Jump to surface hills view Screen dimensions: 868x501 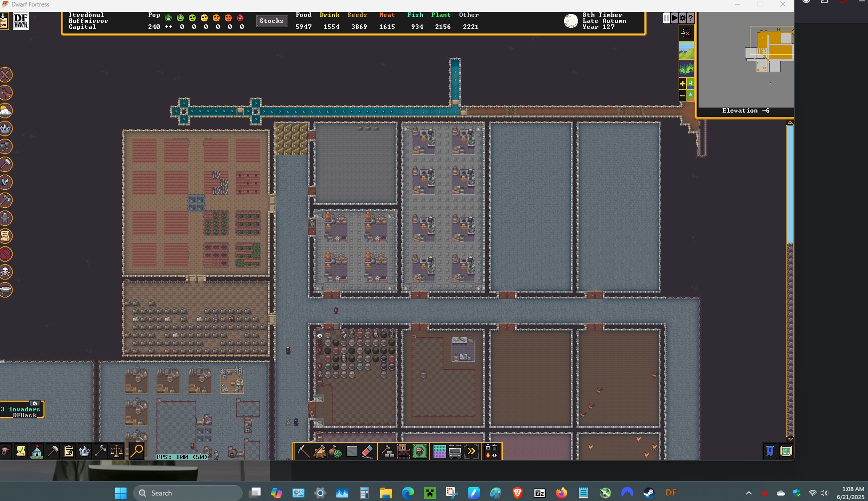pos(686,51)
